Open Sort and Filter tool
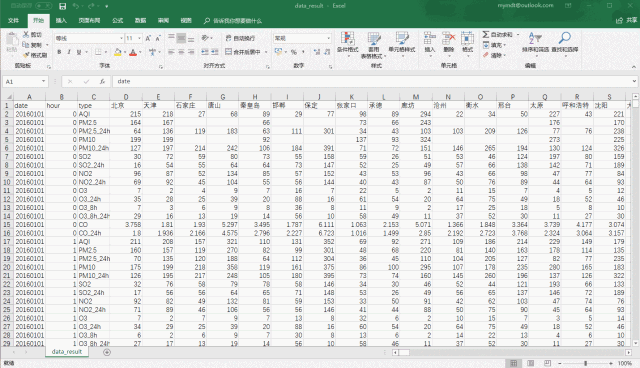Screen dimensions: 640x368 [535, 42]
